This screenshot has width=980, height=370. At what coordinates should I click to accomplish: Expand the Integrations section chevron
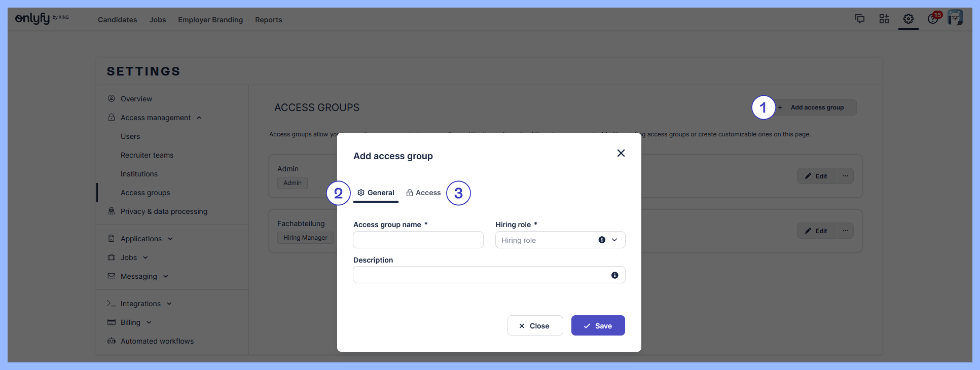click(169, 304)
